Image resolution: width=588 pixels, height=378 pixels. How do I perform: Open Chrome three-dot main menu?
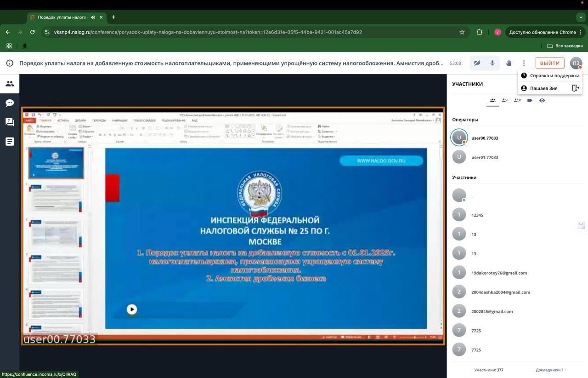tap(580, 32)
